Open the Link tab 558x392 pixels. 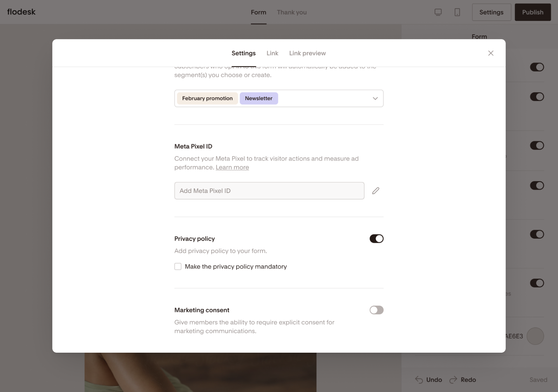[272, 53]
